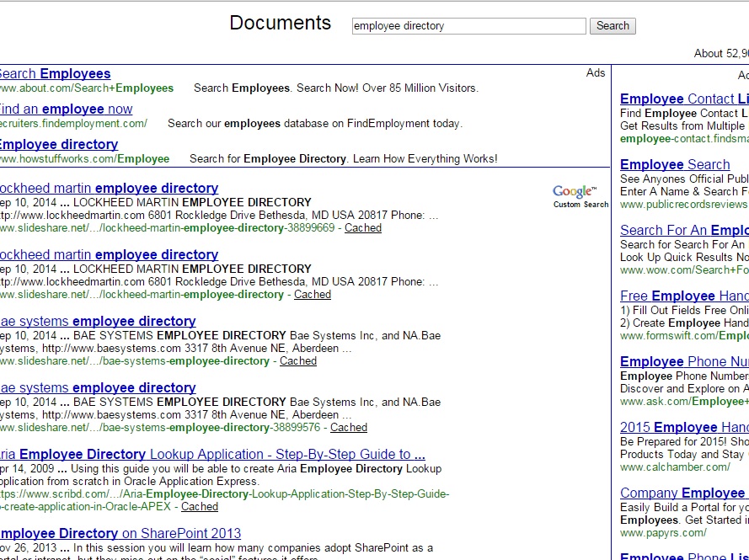Click www.ask.com/Employee URL in sidebar
Viewport: 749px width, 560px height.
684,401
